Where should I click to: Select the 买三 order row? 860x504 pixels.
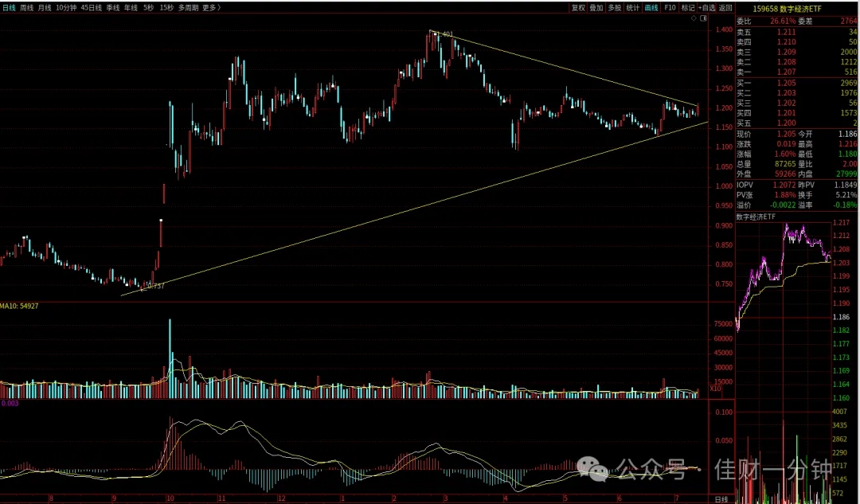point(797,103)
